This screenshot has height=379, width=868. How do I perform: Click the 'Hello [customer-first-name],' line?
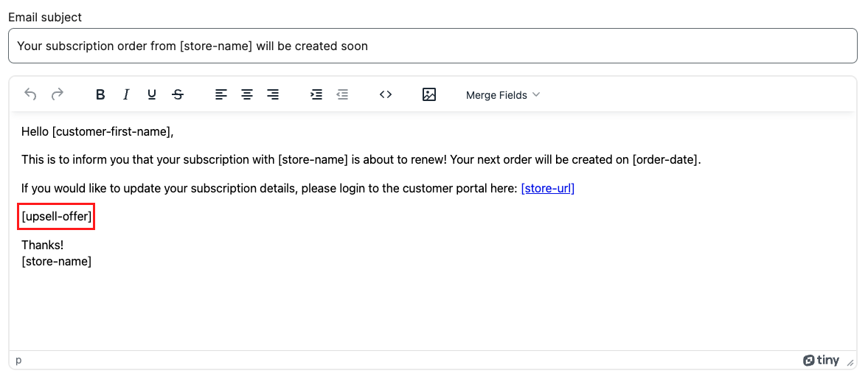click(x=97, y=132)
